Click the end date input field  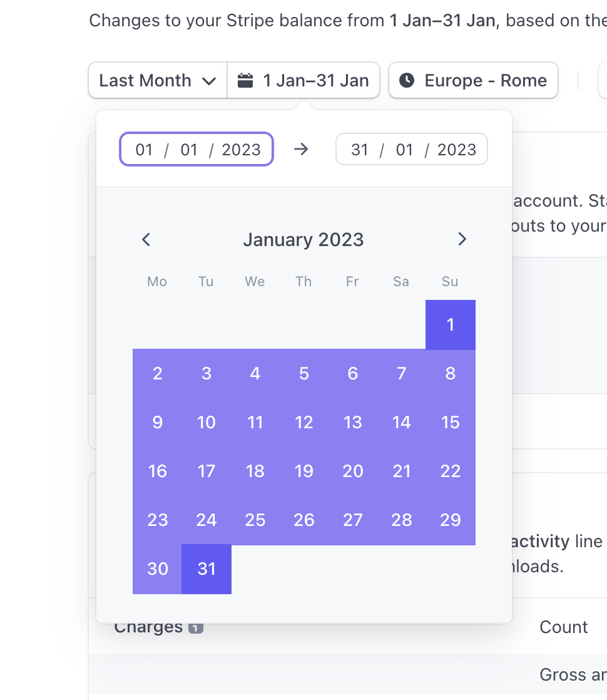click(412, 150)
